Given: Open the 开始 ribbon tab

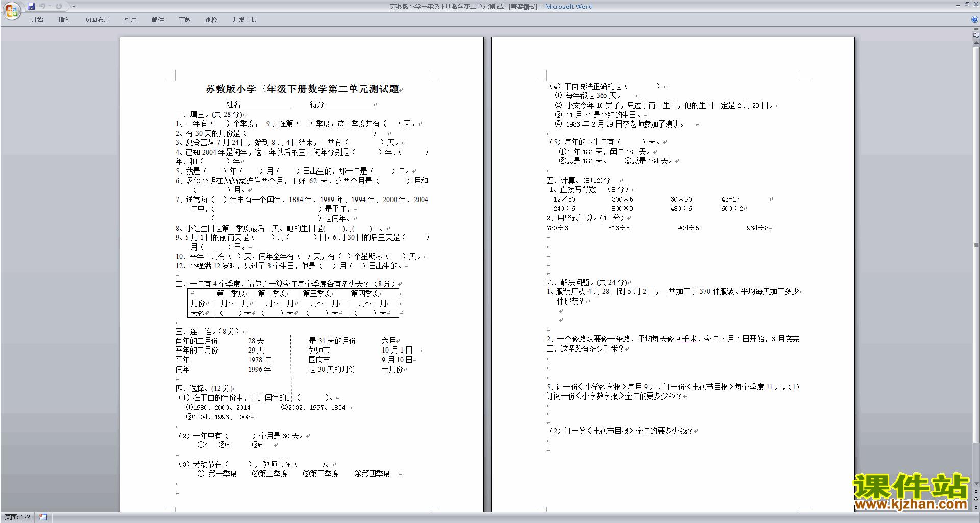Looking at the screenshot, I should click(x=37, y=20).
